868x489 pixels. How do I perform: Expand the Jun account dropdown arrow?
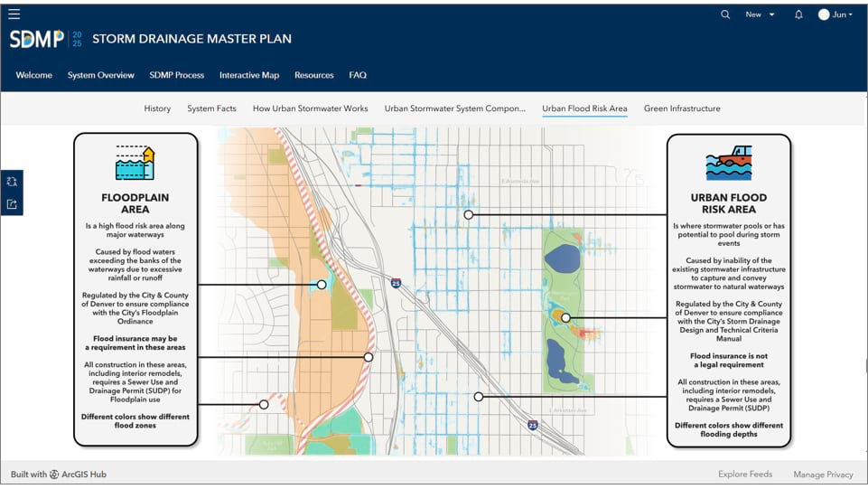[x=851, y=14]
